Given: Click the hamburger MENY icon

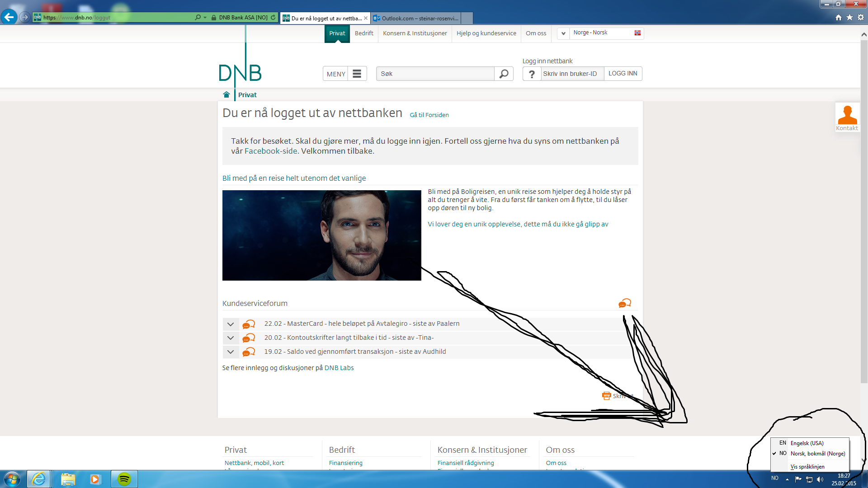Looking at the screenshot, I should pos(357,74).
